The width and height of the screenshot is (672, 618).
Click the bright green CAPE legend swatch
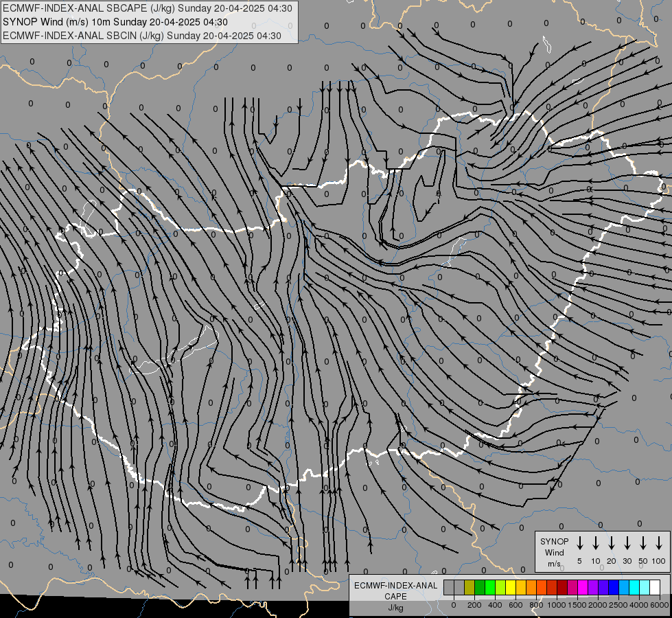pos(490,587)
